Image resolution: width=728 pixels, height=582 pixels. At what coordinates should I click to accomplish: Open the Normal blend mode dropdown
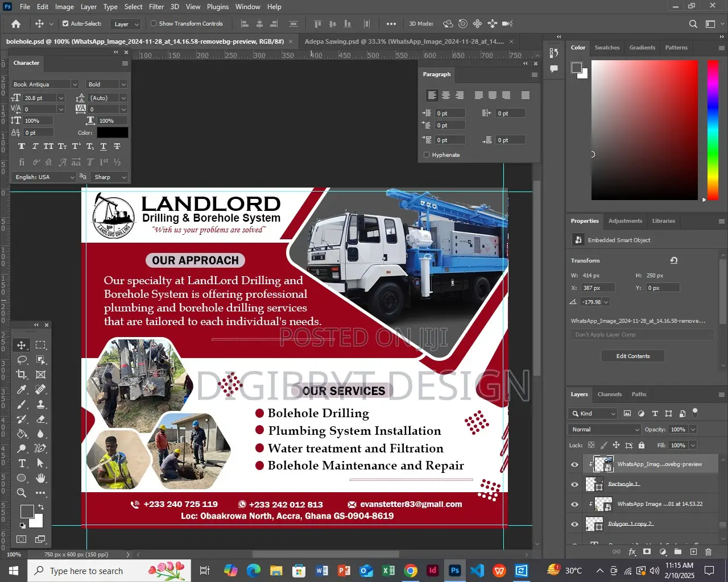click(x=605, y=429)
